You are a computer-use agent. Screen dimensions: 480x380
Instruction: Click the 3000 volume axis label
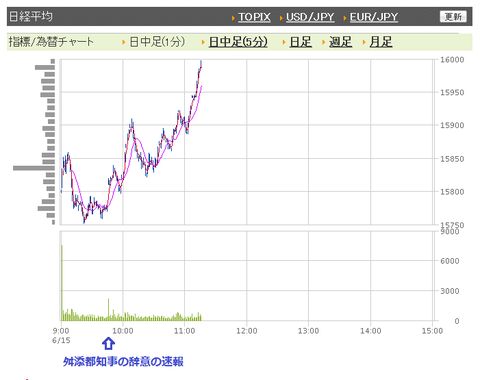450,291
